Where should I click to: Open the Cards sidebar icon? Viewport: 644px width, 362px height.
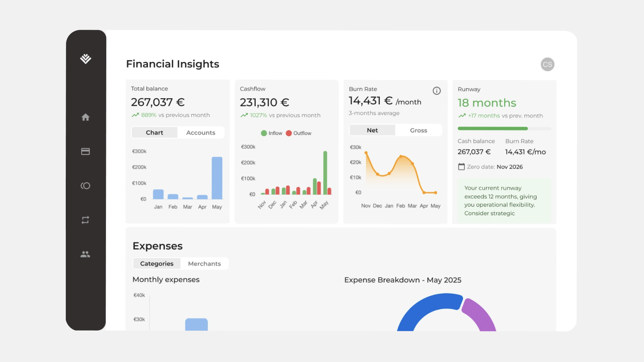[86, 152]
